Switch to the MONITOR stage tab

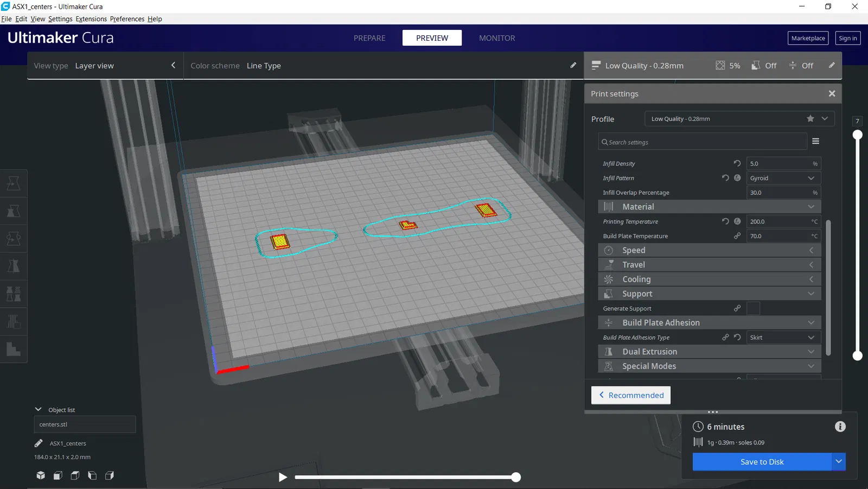pos(497,38)
